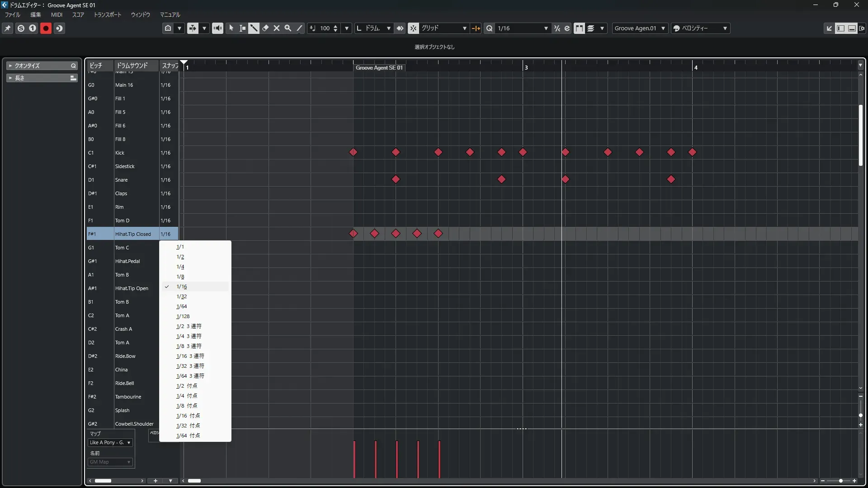Select the Line tool

299,28
